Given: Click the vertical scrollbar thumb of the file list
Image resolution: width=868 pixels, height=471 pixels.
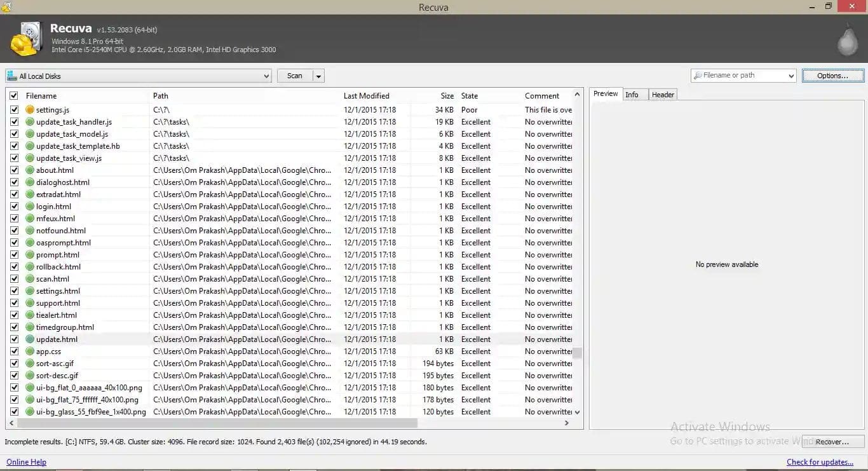Looking at the screenshot, I should (x=578, y=353).
